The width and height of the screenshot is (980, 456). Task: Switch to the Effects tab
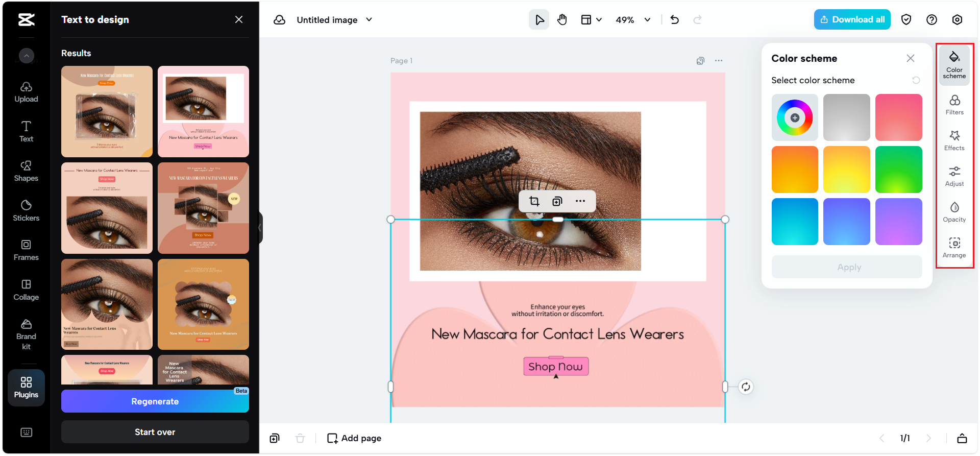click(954, 140)
